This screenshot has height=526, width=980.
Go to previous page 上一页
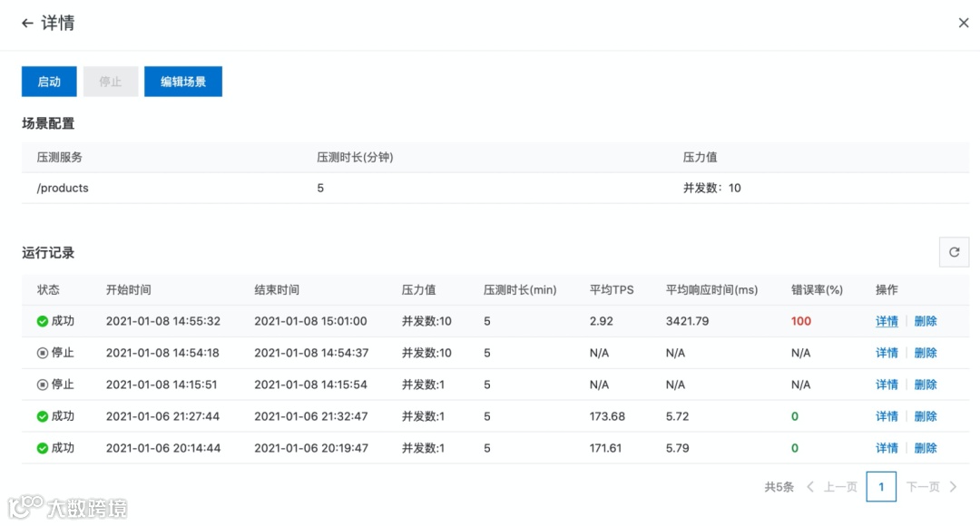(x=832, y=487)
